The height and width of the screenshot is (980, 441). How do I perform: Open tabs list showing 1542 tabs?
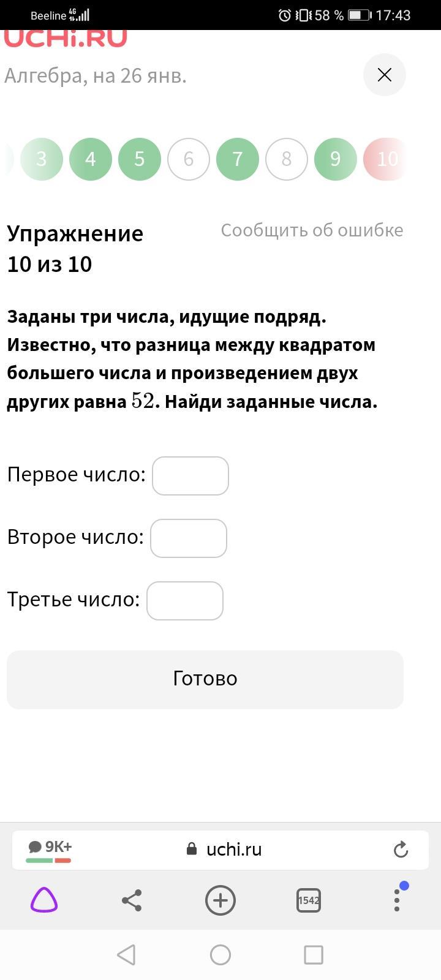coord(309,900)
